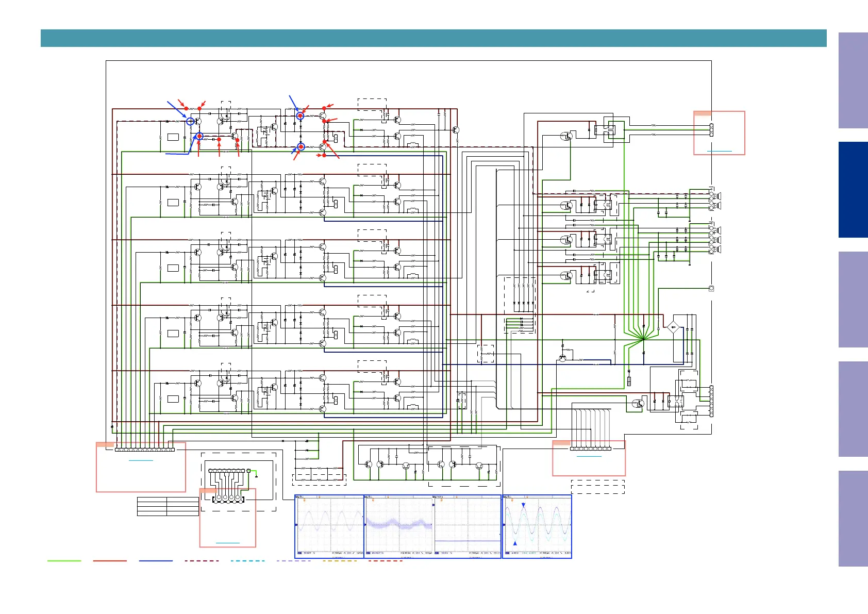Open the topmost purple side tab
Screen dimensions: 868x614
click(853, 80)
